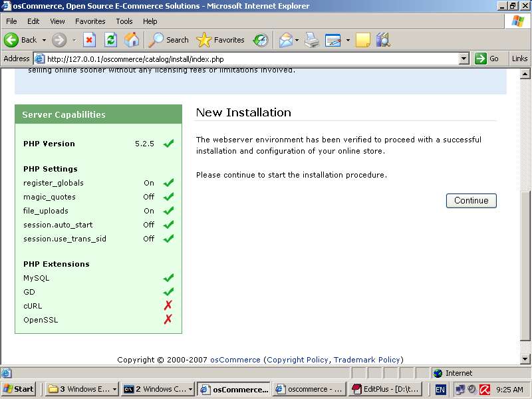Click the Back arrow icon
Viewport: 532px width, 399px height.
click(x=12, y=40)
